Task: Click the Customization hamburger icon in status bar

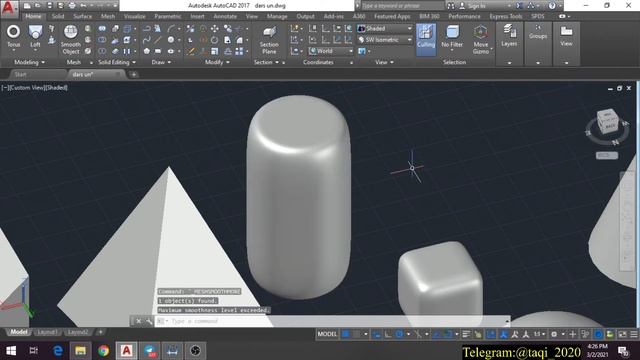Action: [633, 334]
